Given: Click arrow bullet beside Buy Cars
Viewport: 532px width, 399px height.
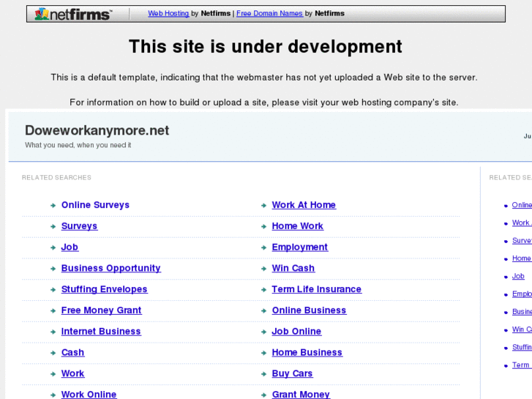Looking at the screenshot, I should tap(263, 374).
